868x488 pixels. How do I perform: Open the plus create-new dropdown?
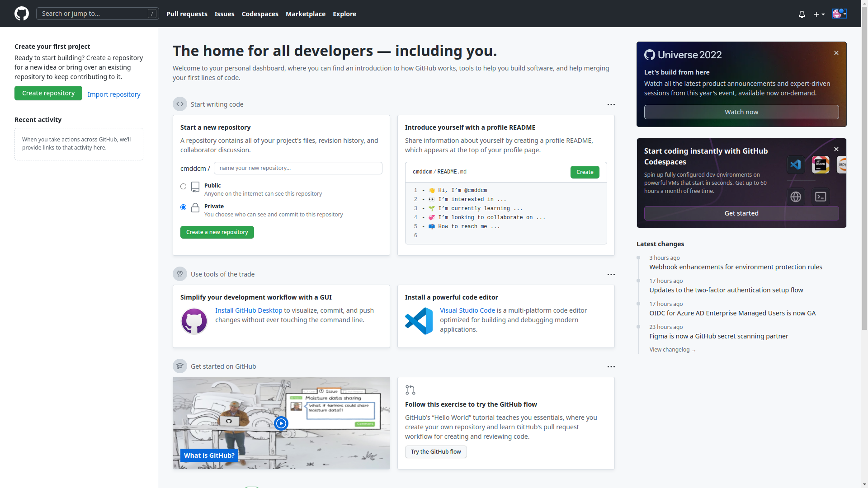tap(819, 14)
